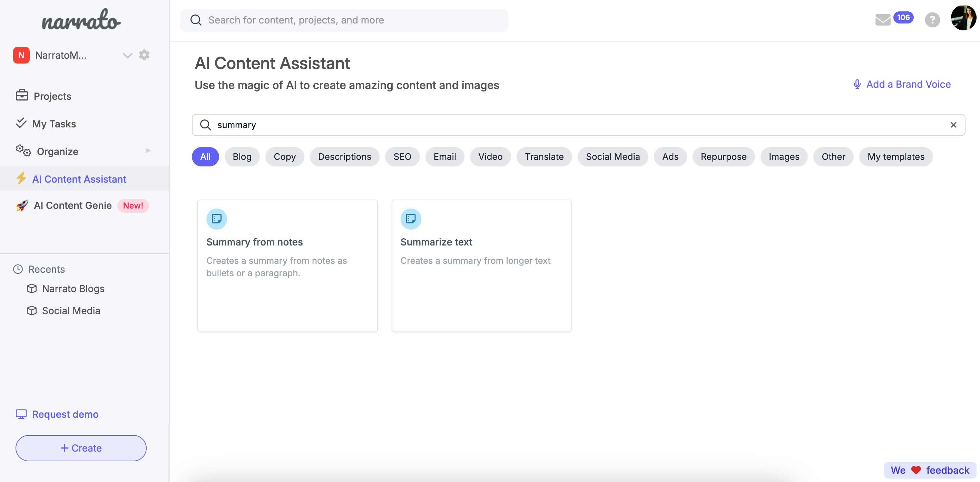This screenshot has width=980, height=482.
Task: Click the template search magnifier icon
Action: (x=205, y=125)
